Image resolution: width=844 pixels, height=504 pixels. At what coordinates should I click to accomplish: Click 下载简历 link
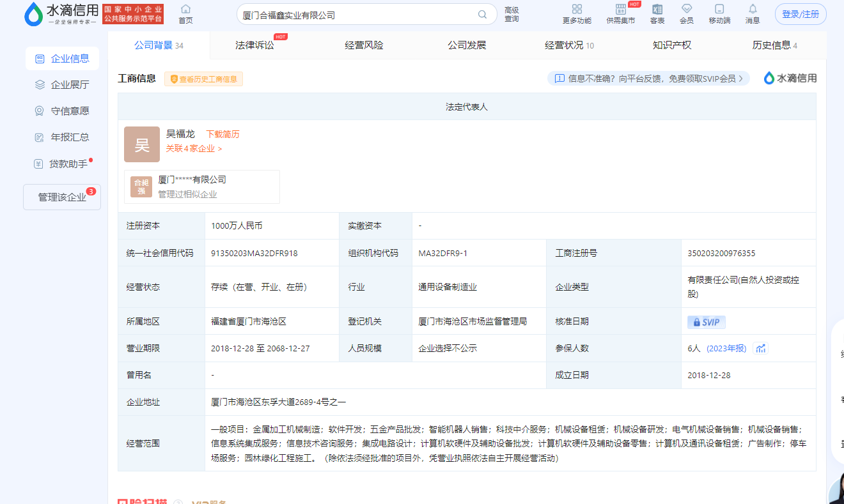click(x=223, y=134)
